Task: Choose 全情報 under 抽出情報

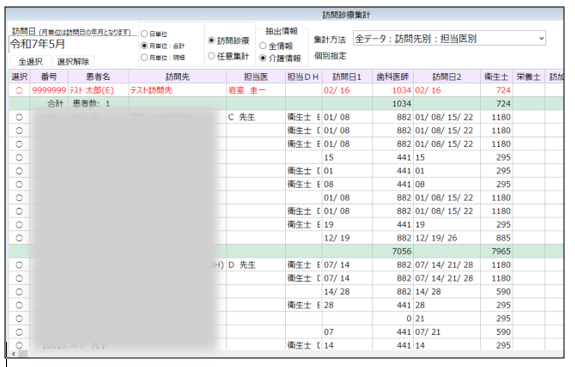Action: pos(263,46)
